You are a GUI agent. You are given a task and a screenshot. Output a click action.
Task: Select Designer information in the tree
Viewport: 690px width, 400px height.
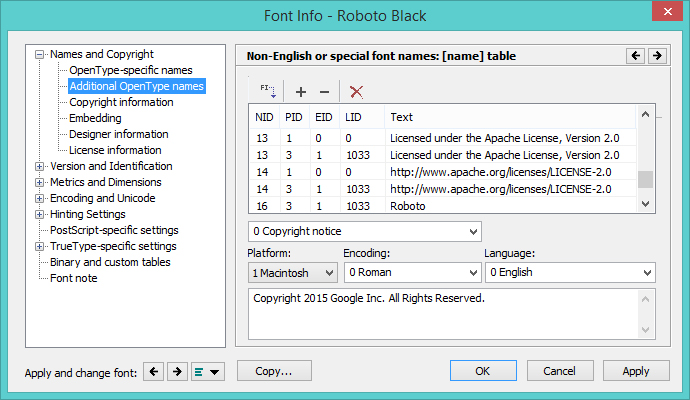coord(118,134)
